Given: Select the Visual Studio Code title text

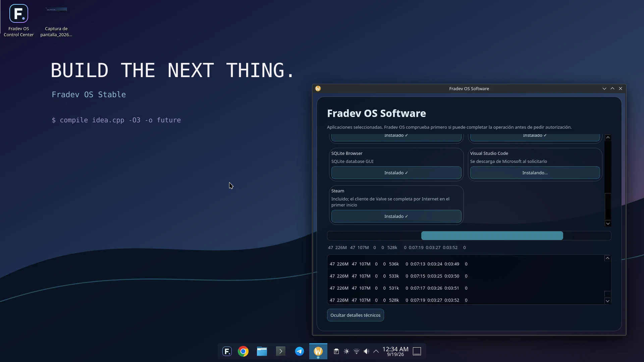Looking at the screenshot, I should (x=489, y=154).
